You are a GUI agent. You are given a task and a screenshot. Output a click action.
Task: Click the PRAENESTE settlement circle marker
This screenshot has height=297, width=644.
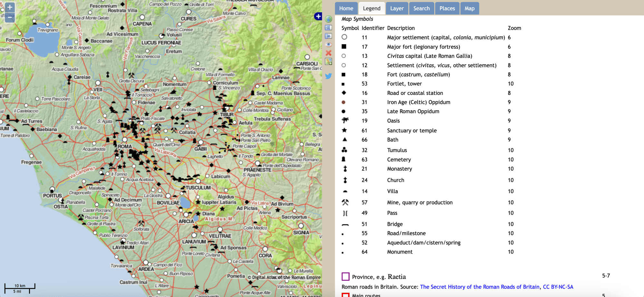click(258, 163)
